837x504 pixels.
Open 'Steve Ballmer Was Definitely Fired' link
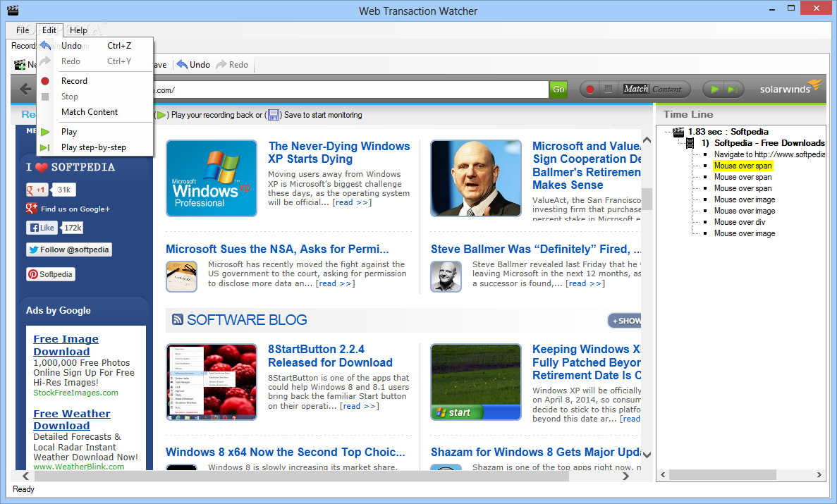click(535, 250)
